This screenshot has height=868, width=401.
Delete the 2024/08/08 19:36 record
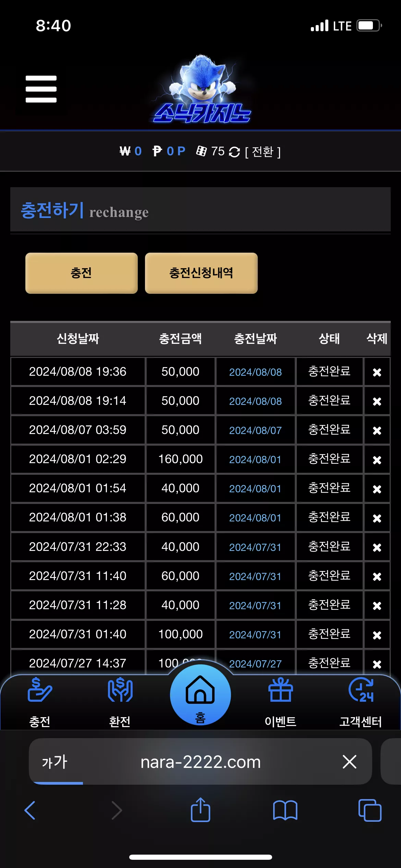point(377,372)
